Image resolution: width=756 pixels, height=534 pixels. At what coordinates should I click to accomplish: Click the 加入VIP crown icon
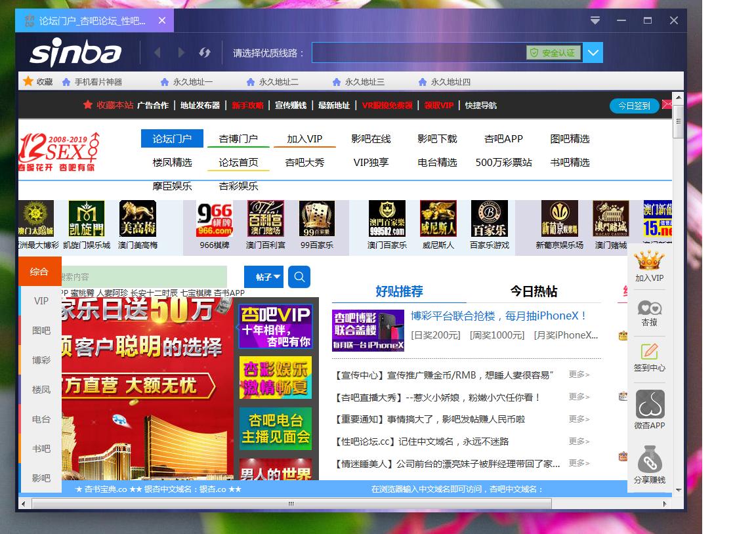[x=649, y=260]
